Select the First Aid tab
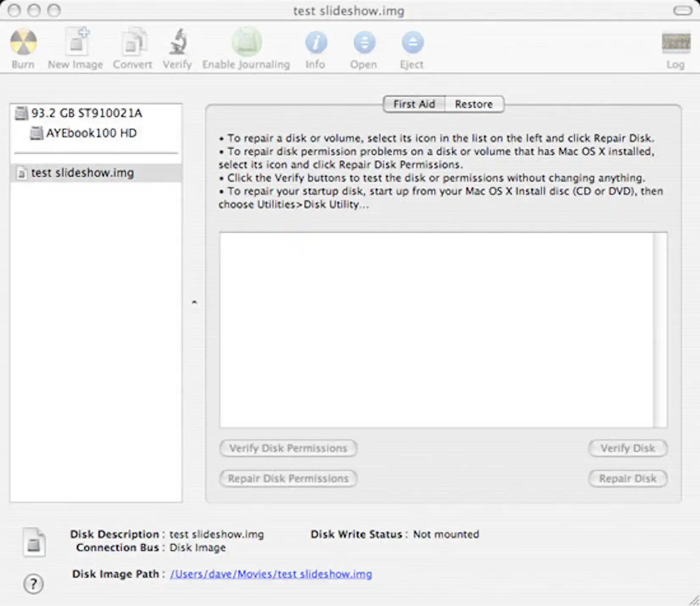Viewport: 700px width, 606px height. tap(413, 104)
